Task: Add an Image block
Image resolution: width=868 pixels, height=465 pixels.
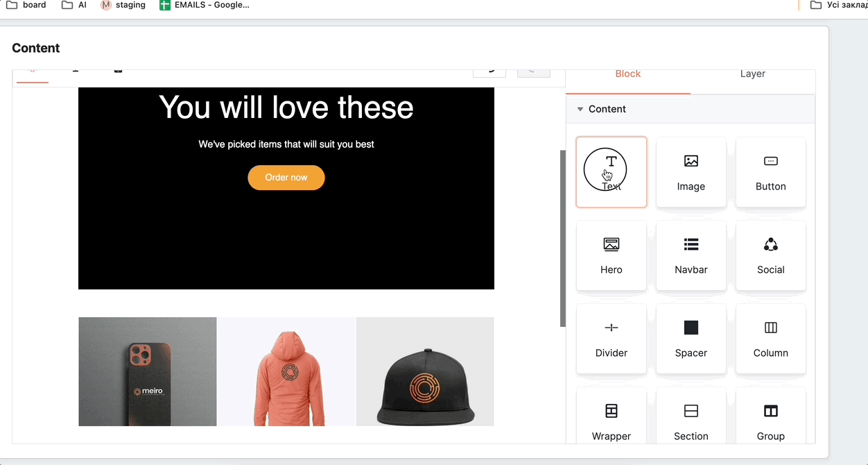Action: tap(691, 171)
